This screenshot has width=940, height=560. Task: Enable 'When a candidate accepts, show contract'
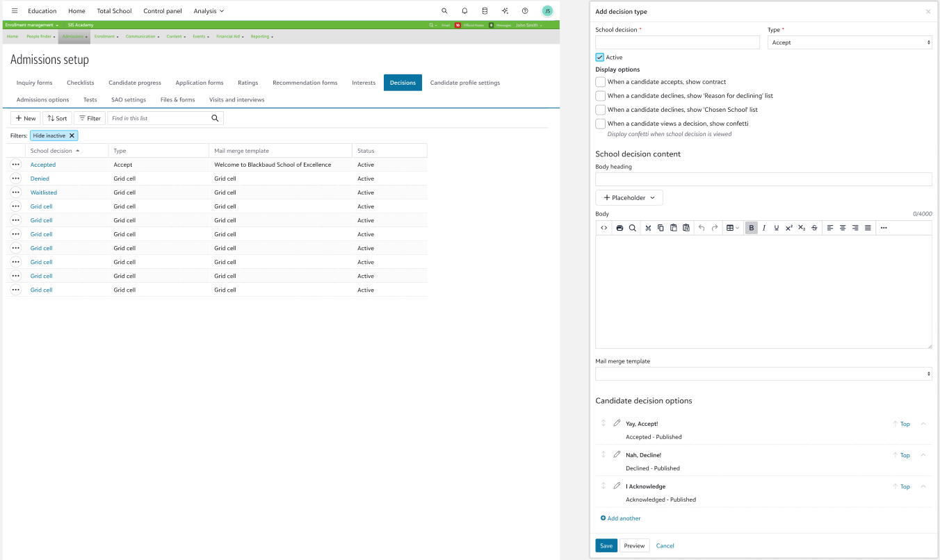click(x=600, y=81)
